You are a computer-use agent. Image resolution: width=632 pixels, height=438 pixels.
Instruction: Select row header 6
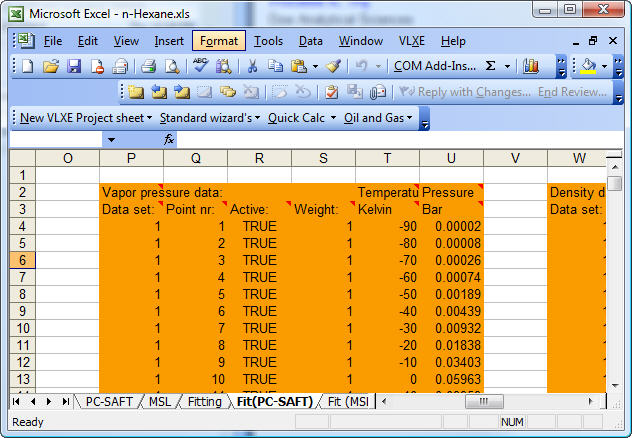tap(23, 260)
